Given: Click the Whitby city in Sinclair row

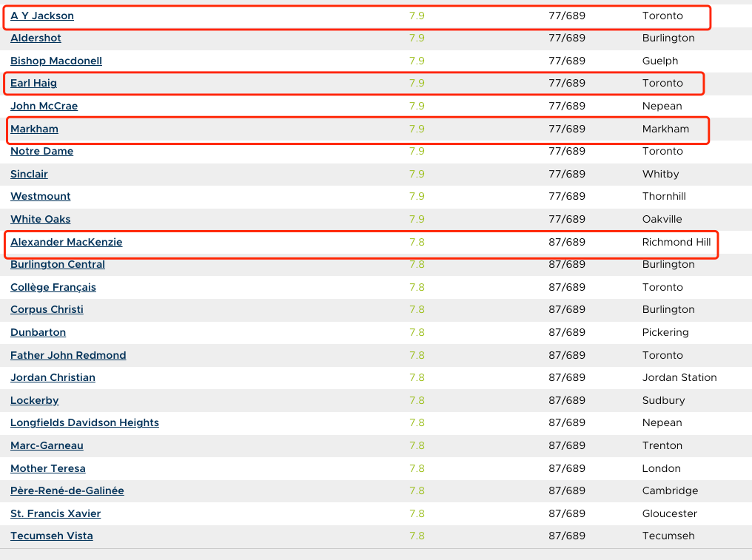Looking at the screenshot, I should [x=661, y=174].
